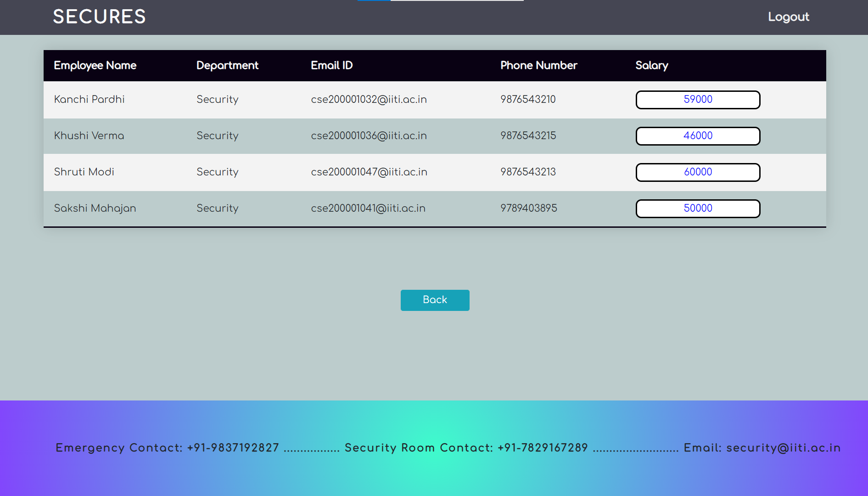Select phone number 9876543213 for Shruti Modi
The width and height of the screenshot is (868, 496).
(x=528, y=172)
